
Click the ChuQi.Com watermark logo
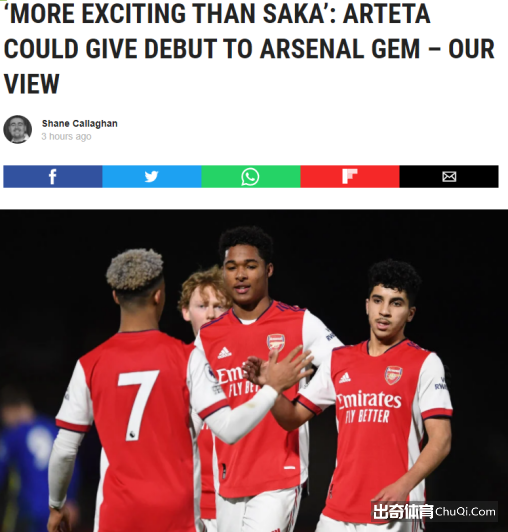434,511
